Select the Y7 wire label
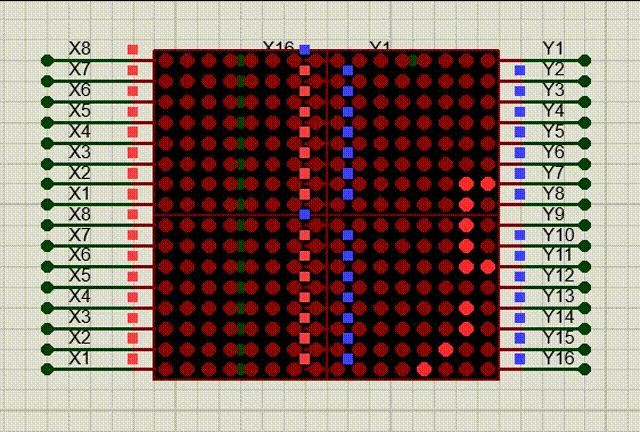 [x=554, y=172]
